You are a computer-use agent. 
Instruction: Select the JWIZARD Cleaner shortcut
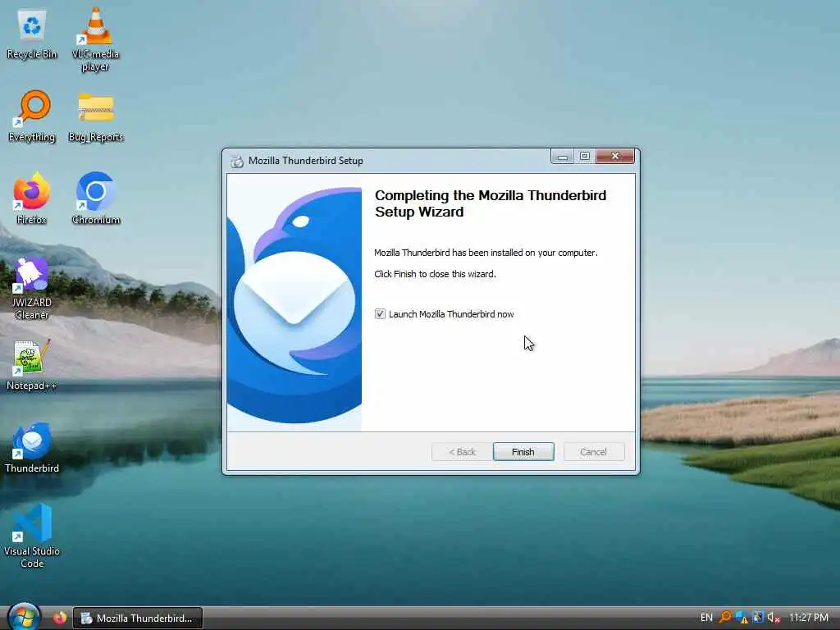(32, 288)
